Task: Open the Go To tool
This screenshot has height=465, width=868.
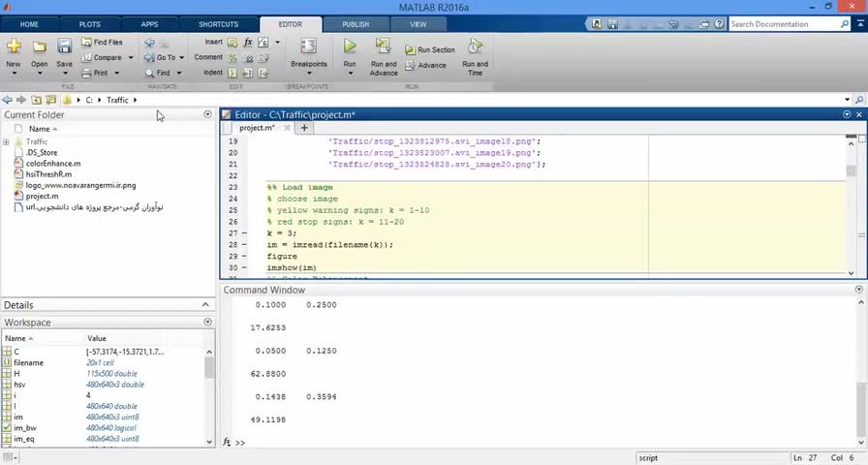Action: 160,57
